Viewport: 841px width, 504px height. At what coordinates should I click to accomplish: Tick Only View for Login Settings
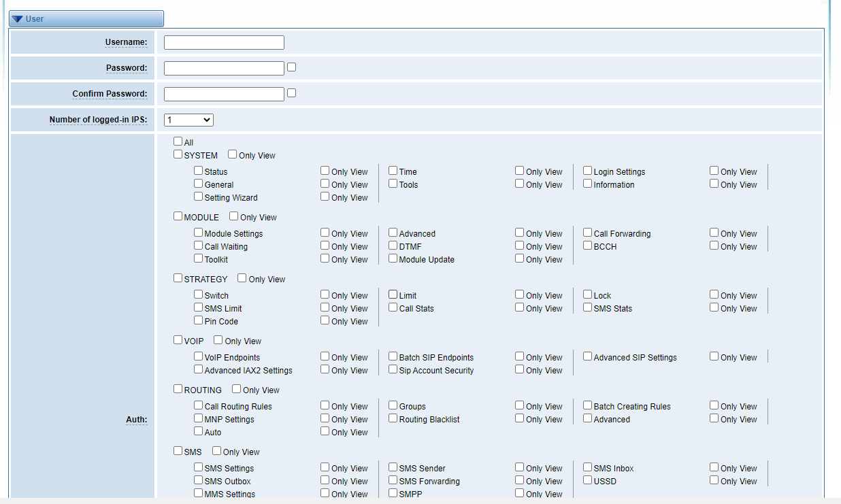click(714, 171)
